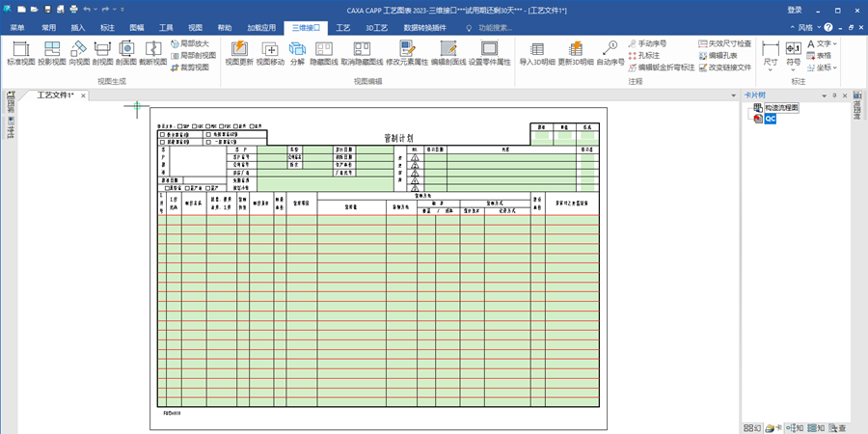Select the 截断视图 broken view tool
The height and width of the screenshot is (434, 868).
point(152,54)
